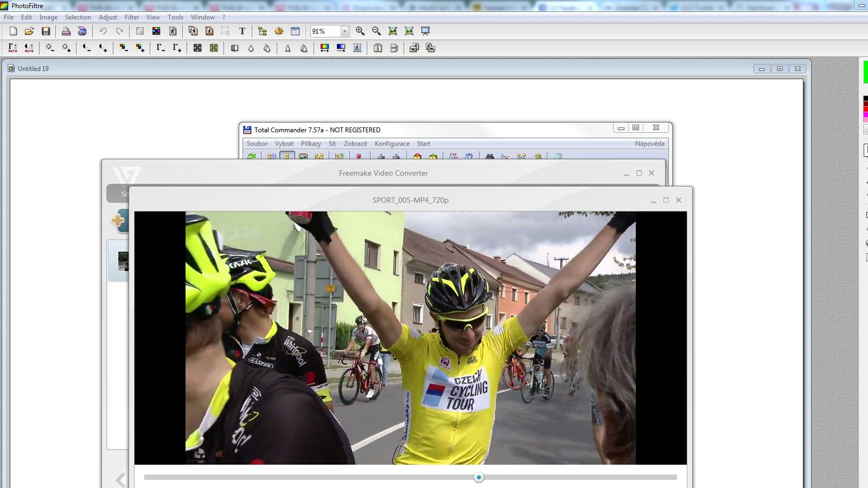Open the Canvas size tool
Viewport: 868px width, 488px height.
click(x=209, y=31)
